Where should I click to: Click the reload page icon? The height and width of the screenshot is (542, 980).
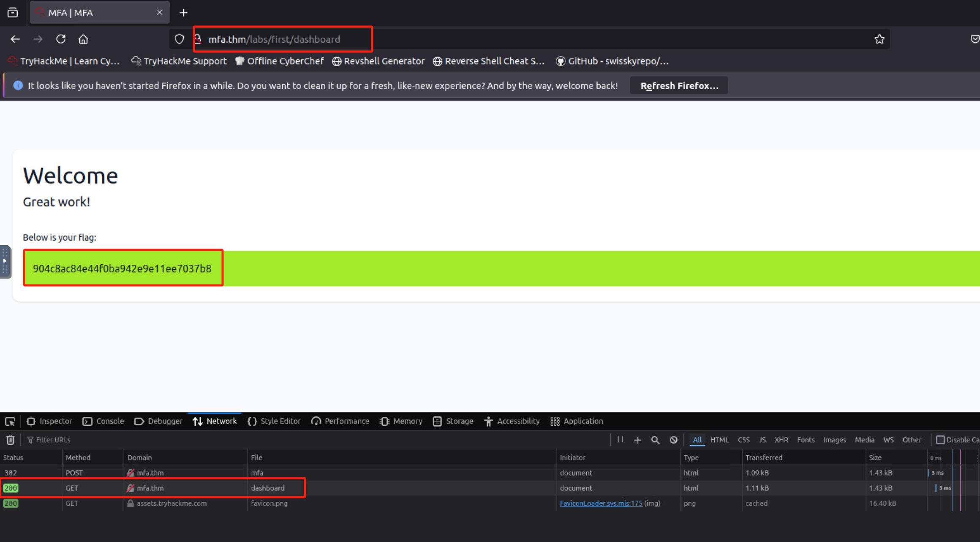(61, 39)
